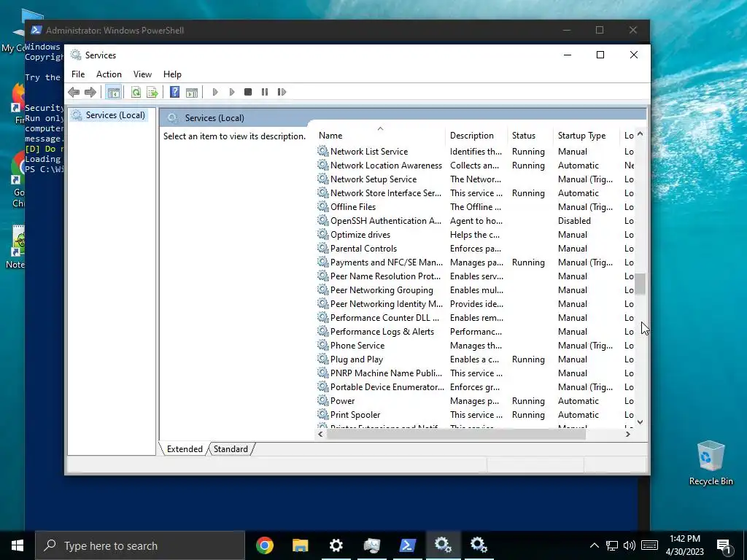Select the Network Setup Service row
The width and height of the screenshot is (747, 560).
tap(475, 179)
